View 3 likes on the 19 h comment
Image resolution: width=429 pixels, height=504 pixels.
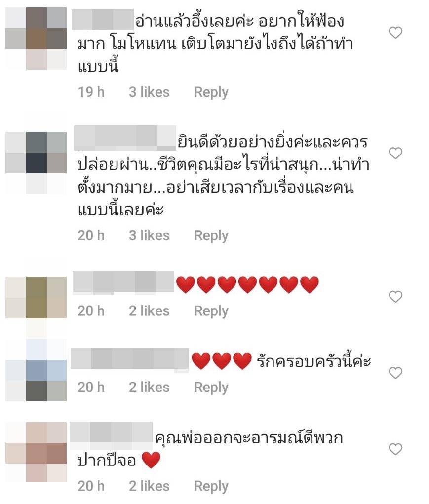point(149,92)
